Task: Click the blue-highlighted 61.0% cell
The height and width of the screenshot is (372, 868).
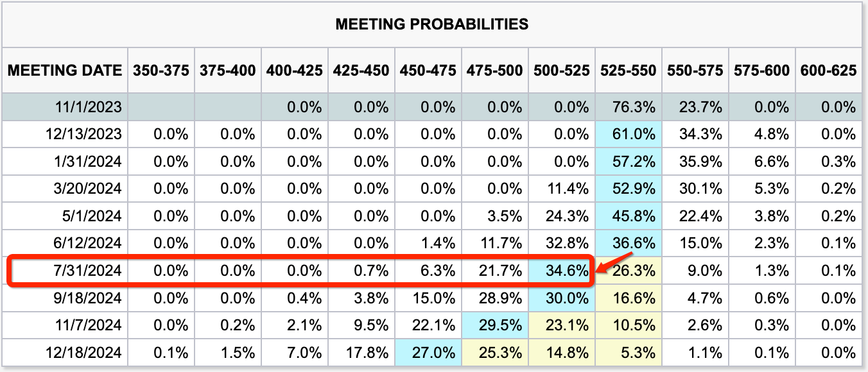Action: click(x=628, y=135)
